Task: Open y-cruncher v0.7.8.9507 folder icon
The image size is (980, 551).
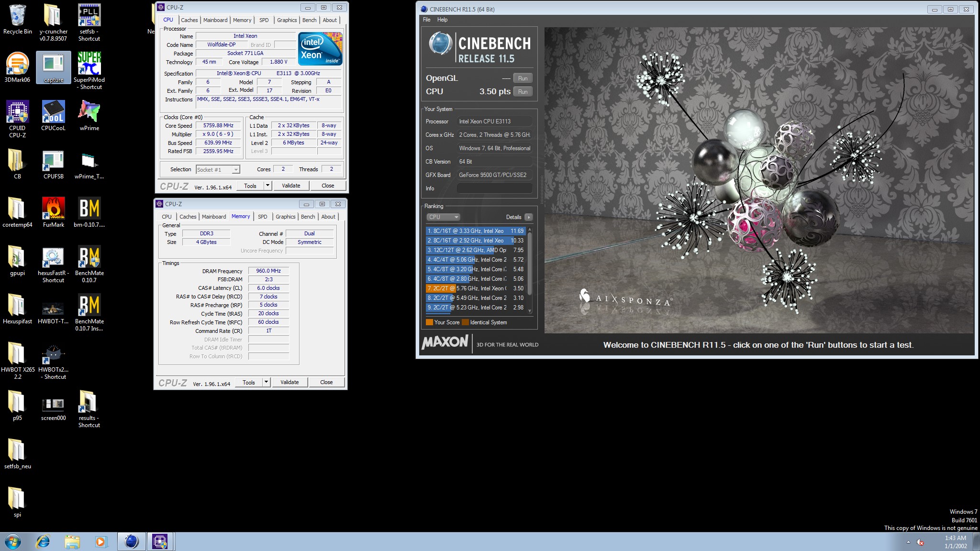Action: pos(53,22)
